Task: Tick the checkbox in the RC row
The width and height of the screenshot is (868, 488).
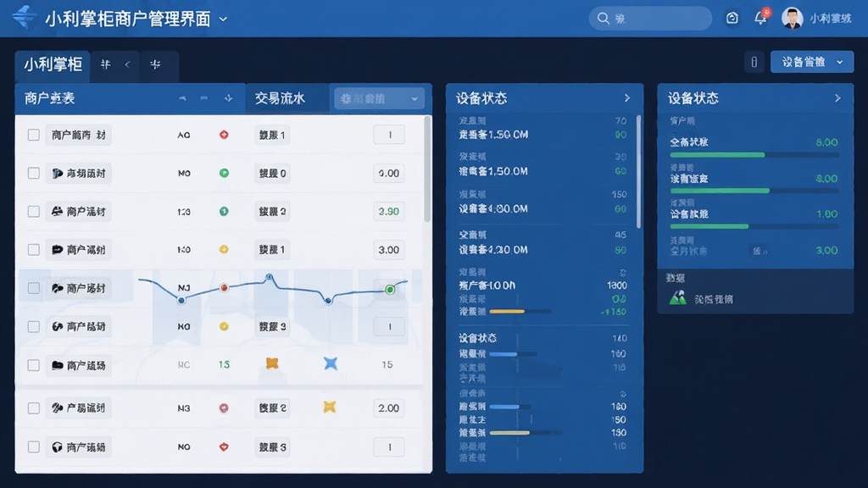Action: click(34, 365)
